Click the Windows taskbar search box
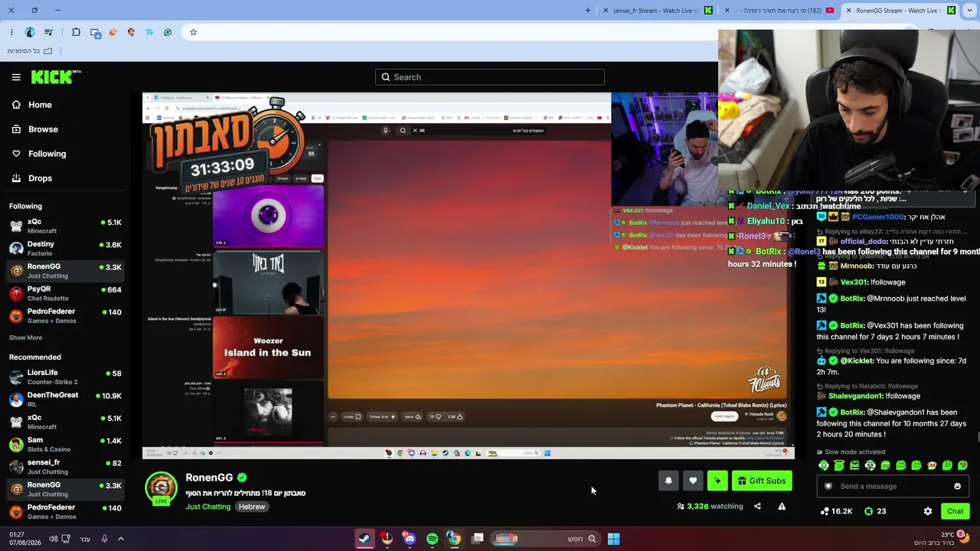The image size is (980, 551). pyautogui.click(x=546, y=539)
